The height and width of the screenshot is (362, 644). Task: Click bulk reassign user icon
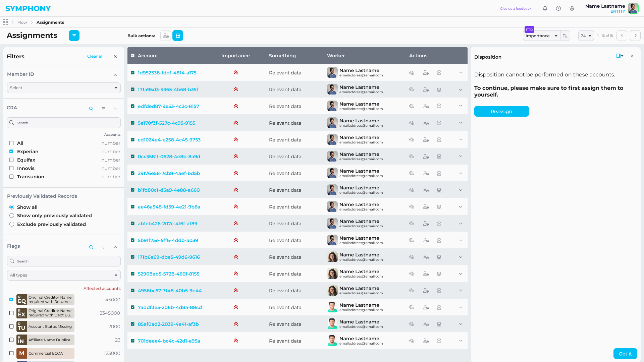[166, 36]
